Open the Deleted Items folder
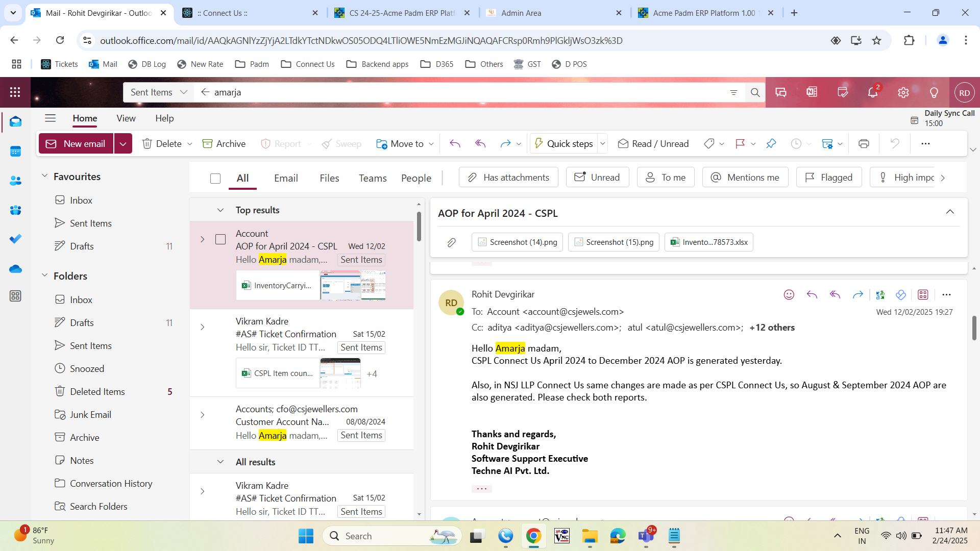980x551 pixels. pos(97,392)
